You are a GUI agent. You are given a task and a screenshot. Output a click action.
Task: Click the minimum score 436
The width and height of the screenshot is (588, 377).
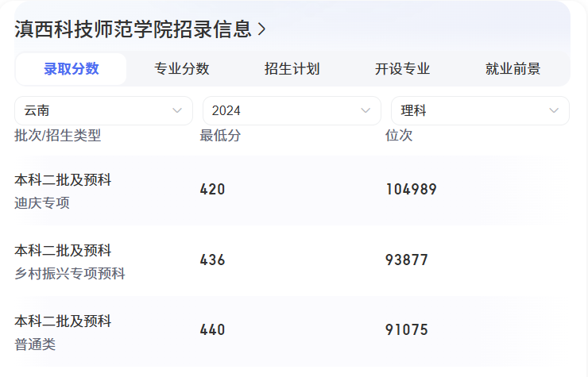click(x=213, y=260)
